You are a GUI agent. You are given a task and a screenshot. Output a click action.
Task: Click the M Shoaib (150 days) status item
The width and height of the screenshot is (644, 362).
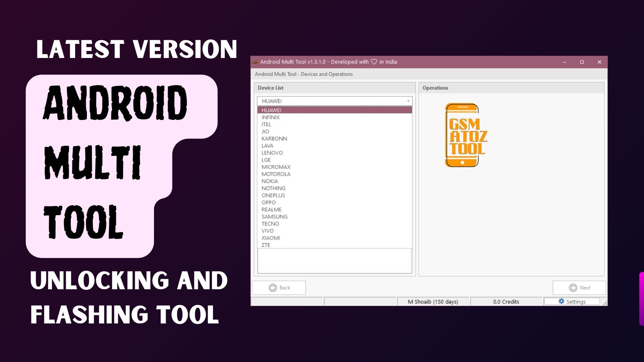coord(433,301)
